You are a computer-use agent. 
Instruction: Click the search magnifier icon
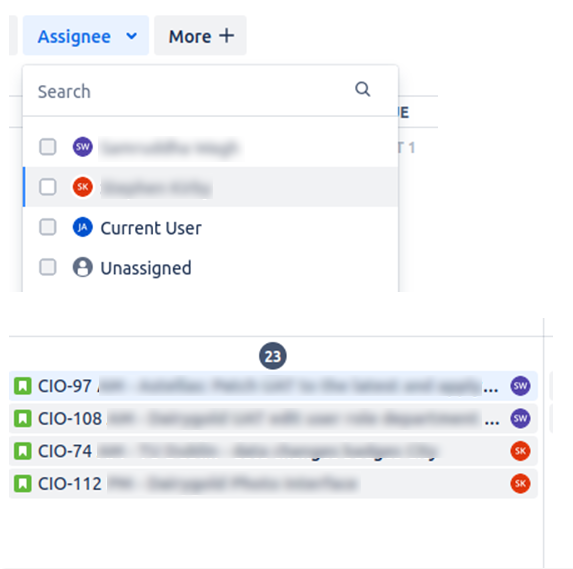click(x=363, y=89)
